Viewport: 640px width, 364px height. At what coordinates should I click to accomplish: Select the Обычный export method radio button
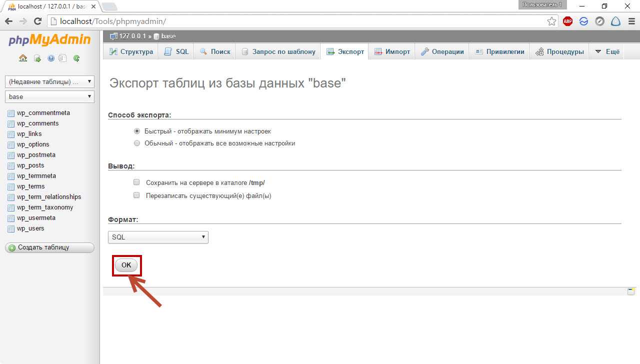[x=137, y=143]
